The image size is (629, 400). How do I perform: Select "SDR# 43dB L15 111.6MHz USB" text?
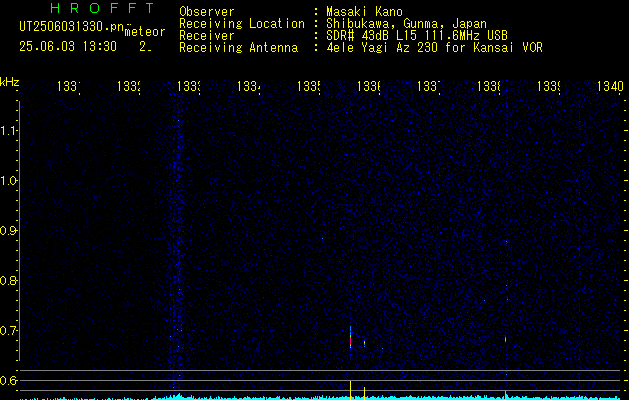point(417,36)
